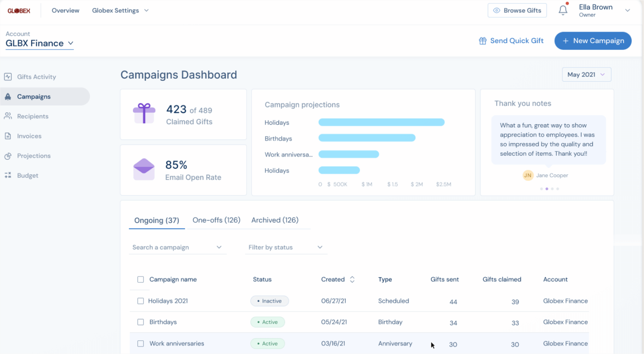The height and width of the screenshot is (354, 644).
Task: Click the gift icon beside Send Quick Gift
Action: [483, 41]
